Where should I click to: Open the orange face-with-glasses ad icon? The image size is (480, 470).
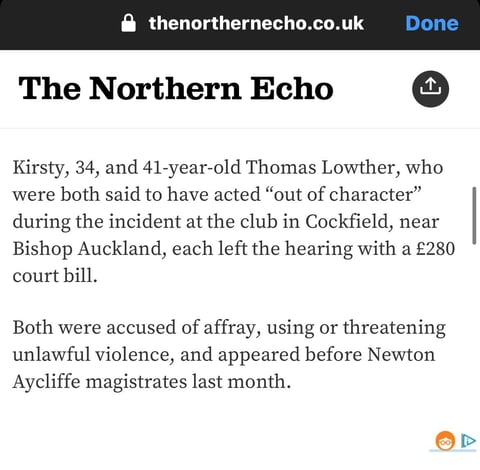click(445, 441)
